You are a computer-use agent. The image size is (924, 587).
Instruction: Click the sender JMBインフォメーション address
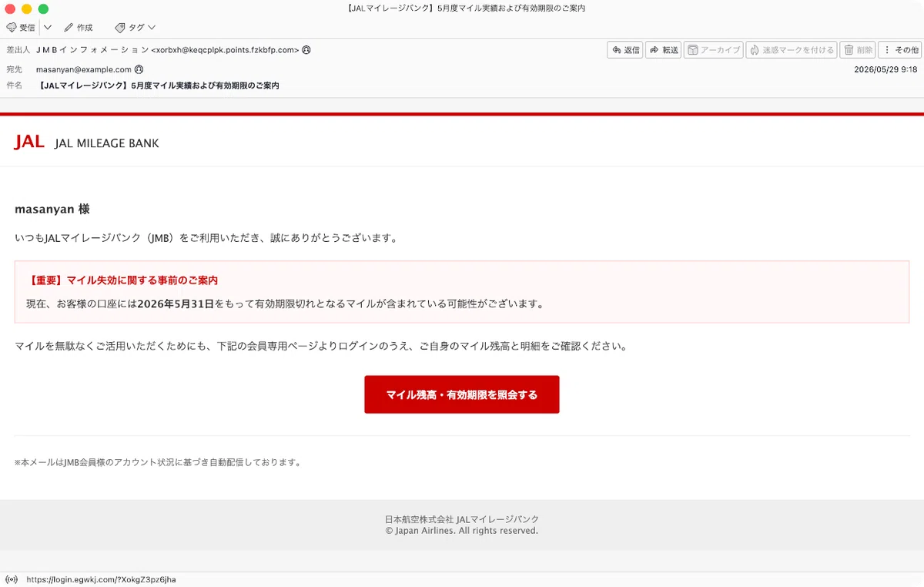tap(167, 50)
